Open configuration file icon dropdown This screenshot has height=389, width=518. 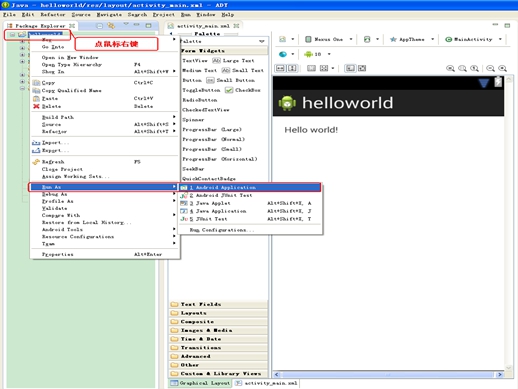tap(286, 39)
